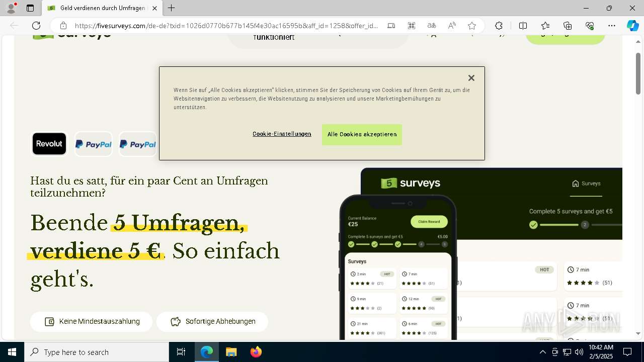
Task: Enable read aloud for this page
Action: click(452, 26)
